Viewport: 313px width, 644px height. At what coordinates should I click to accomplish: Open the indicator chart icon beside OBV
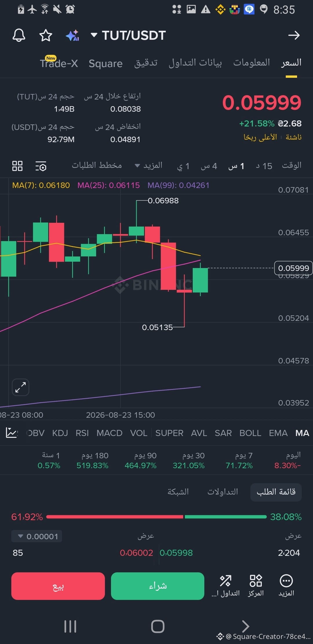pos(12,433)
